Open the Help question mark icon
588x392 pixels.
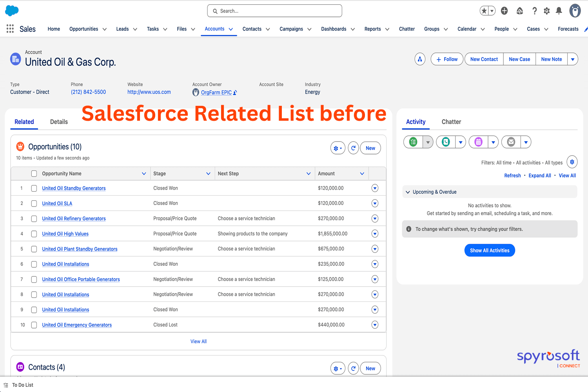(534, 11)
